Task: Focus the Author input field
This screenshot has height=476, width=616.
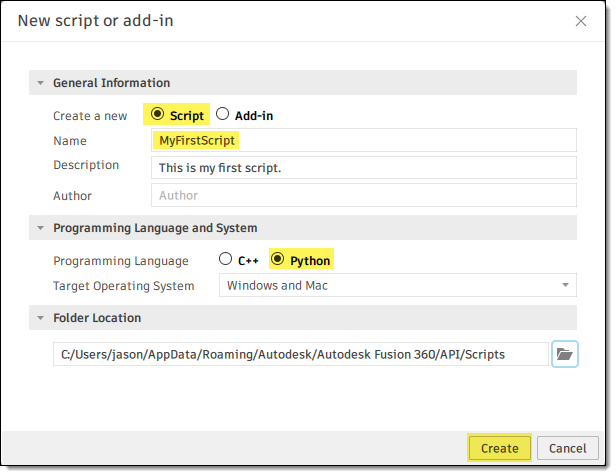Action: [x=364, y=195]
